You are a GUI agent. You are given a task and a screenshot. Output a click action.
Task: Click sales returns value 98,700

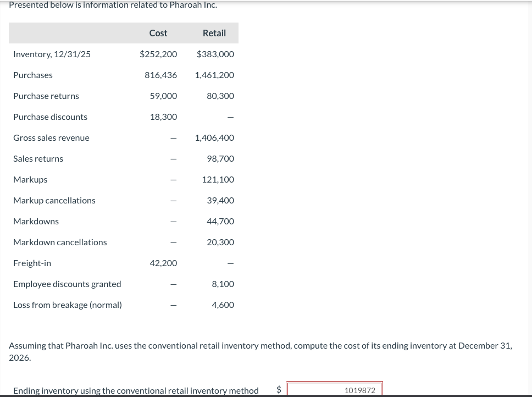(x=220, y=159)
